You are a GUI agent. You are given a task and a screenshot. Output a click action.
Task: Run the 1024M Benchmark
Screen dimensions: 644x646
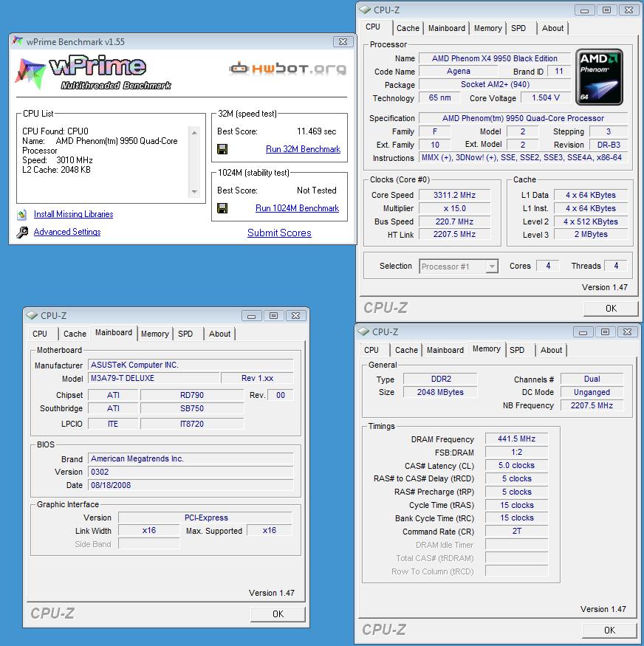click(297, 208)
